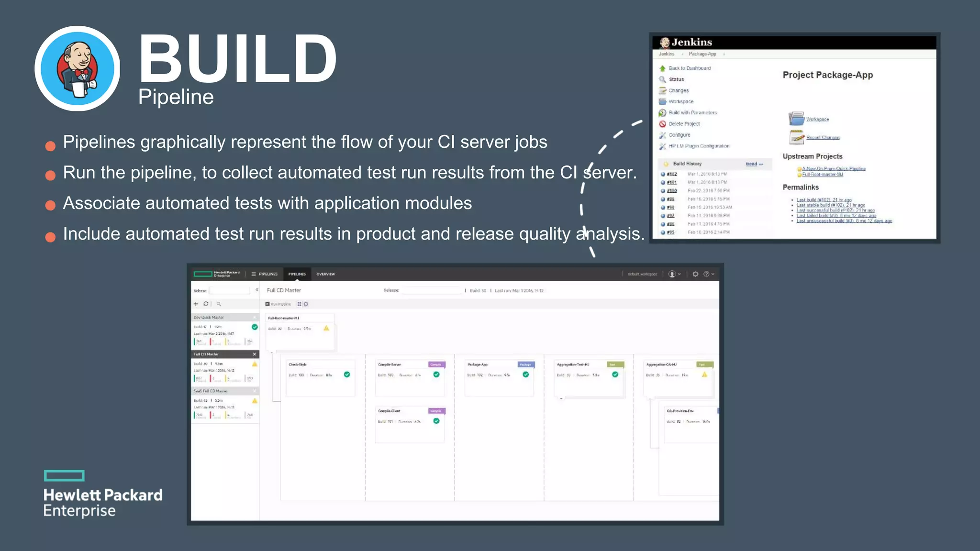The height and width of the screenshot is (551, 980).
Task: Collapse children under Aggregation-QA-MJ node
Action: pos(650,398)
